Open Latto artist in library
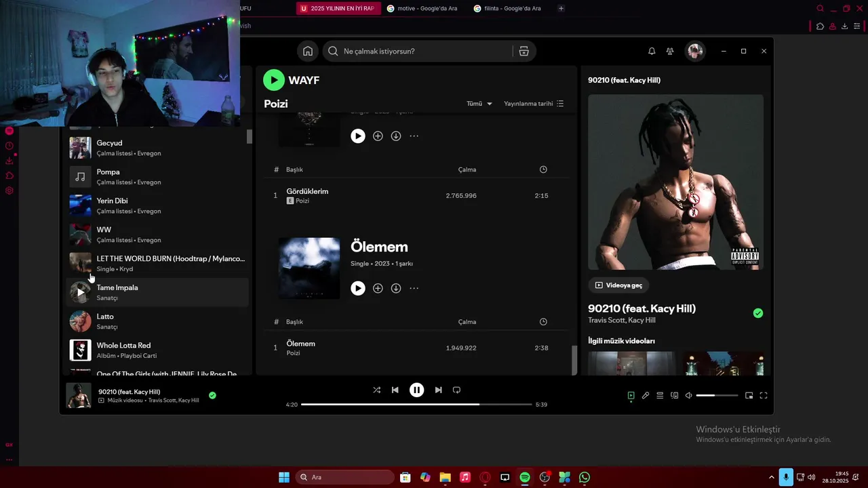Image resolution: width=868 pixels, height=488 pixels. point(158,321)
